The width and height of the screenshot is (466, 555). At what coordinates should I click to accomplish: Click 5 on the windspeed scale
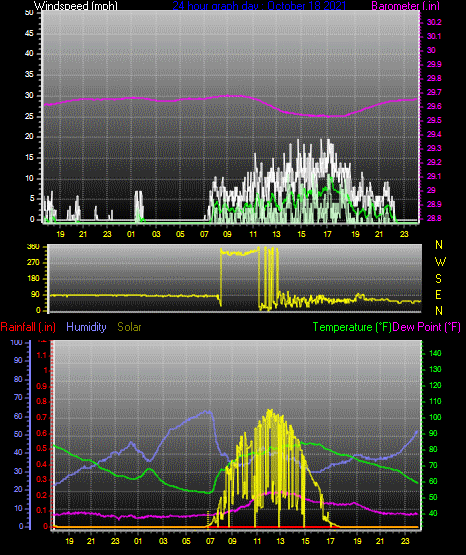click(32, 199)
